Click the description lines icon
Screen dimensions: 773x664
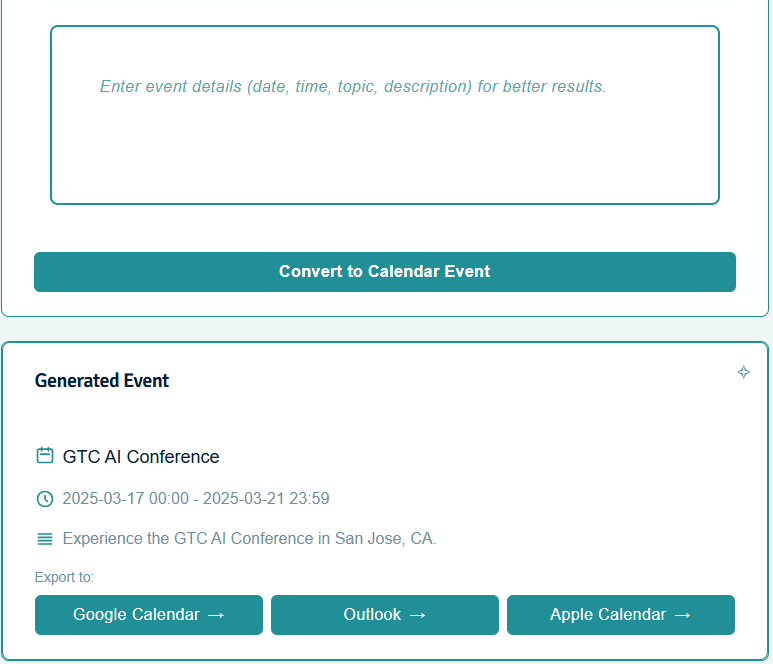pyautogui.click(x=45, y=539)
